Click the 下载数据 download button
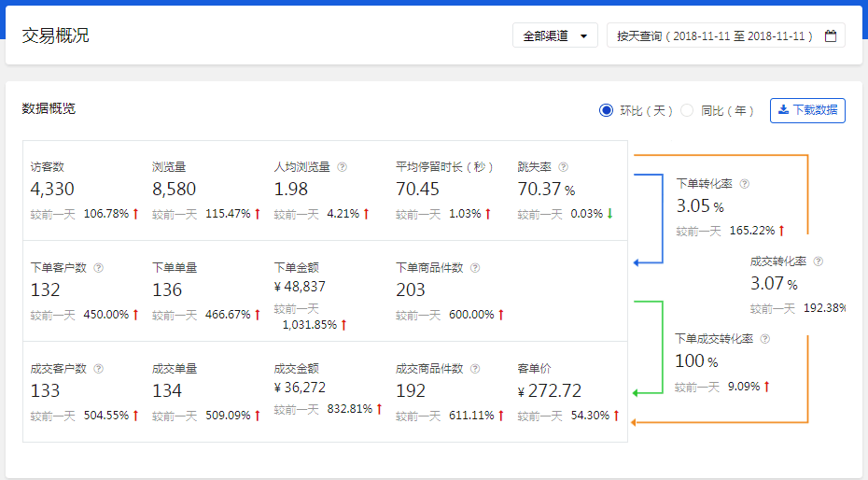The height and width of the screenshot is (480, 868). (807, 110)
